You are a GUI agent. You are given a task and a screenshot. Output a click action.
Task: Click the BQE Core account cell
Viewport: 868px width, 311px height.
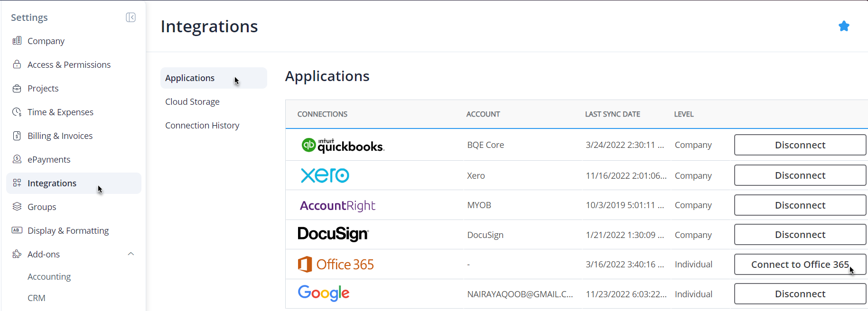485,145
